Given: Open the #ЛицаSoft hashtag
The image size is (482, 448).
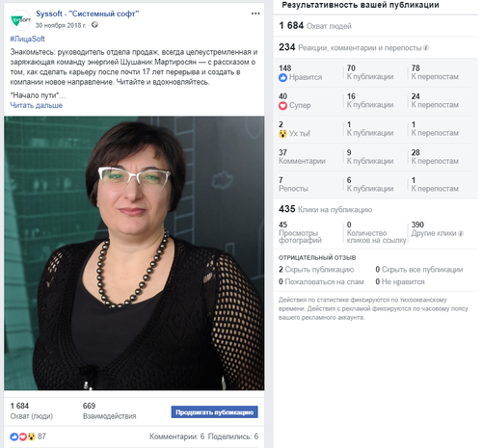Looking at the screenshot, I should [27, 40].
